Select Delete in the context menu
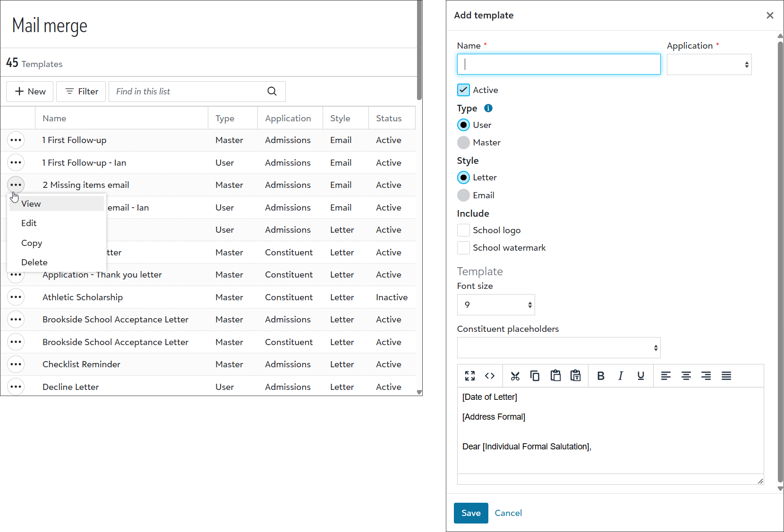Image resolution: width=784 pixels, height=532 pixels. (x=34, y=262)
